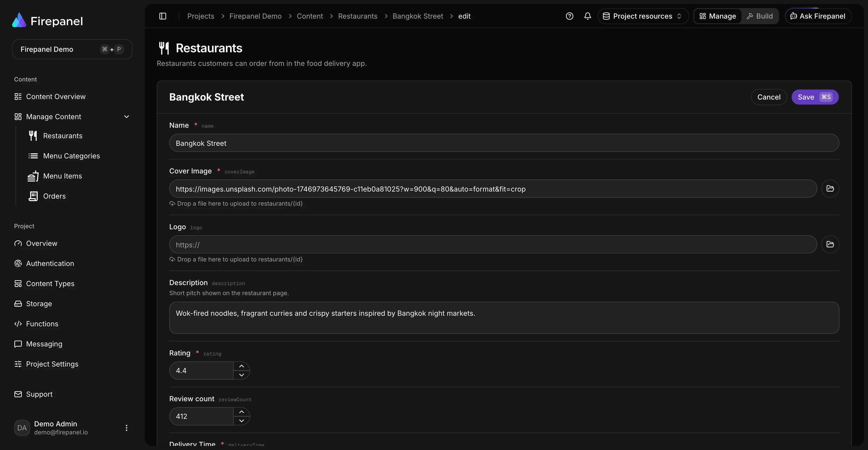Screen dimensions: 868x450
Task: Save the Bangkok Street record
Action: click(815, 97)
